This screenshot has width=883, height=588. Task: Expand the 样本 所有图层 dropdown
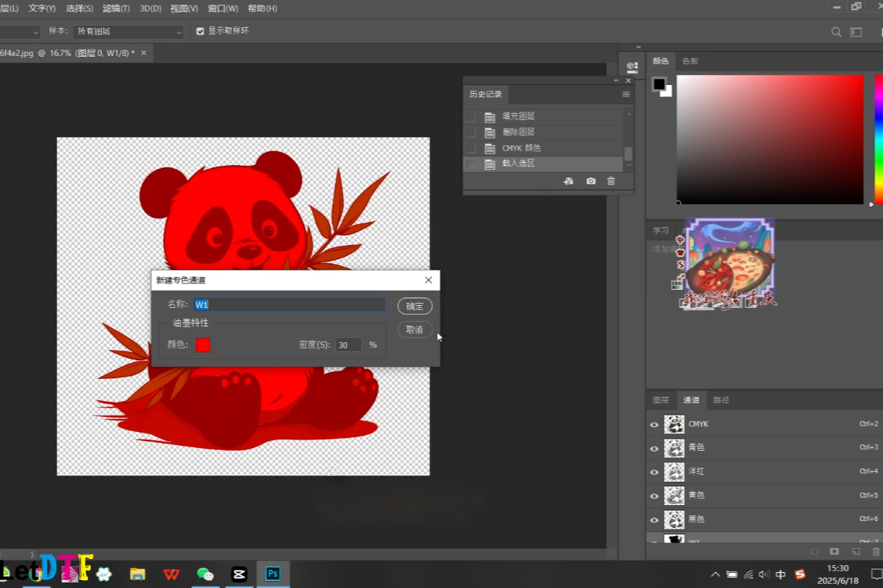tap(128, 32)
